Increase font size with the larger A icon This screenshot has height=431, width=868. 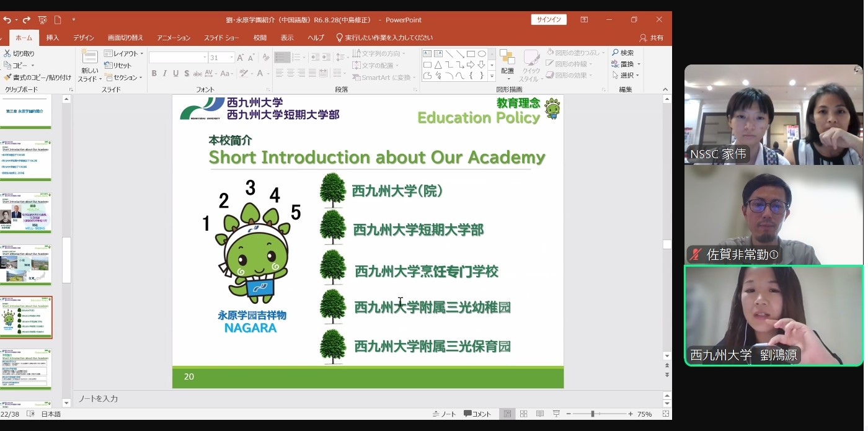[x=241, y=58]
